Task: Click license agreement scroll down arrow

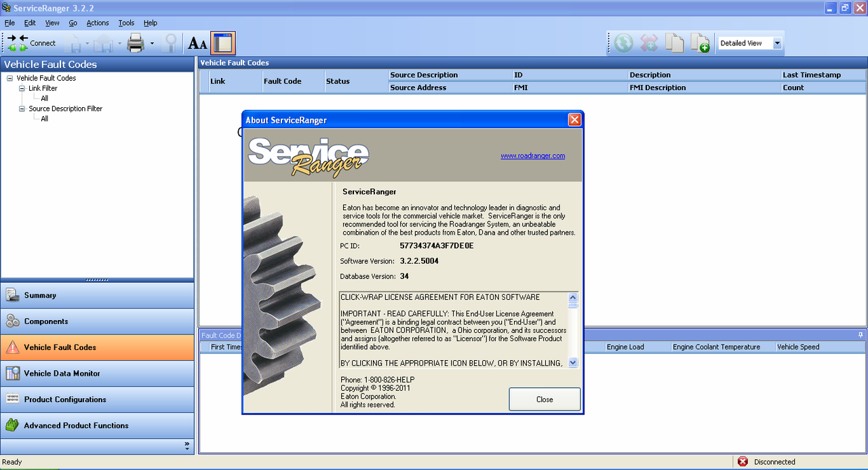Action: pos(573,363)
